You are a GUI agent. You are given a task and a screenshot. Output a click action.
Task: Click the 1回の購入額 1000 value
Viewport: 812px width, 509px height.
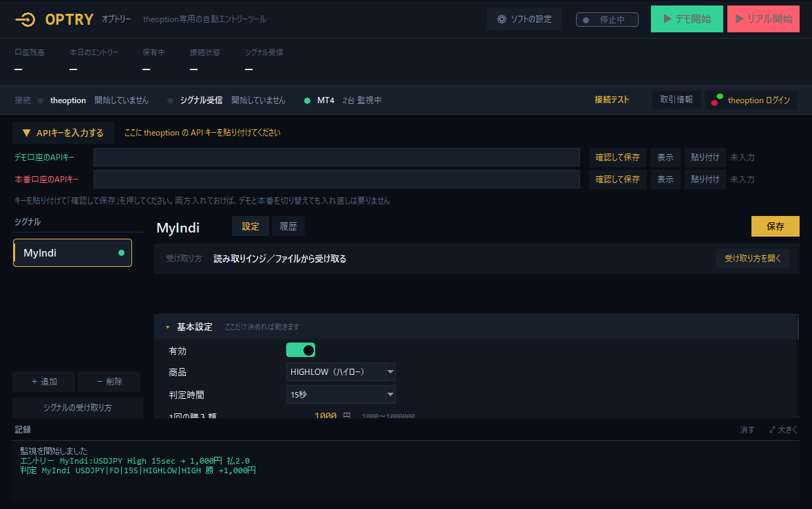(x=325, y=415)
